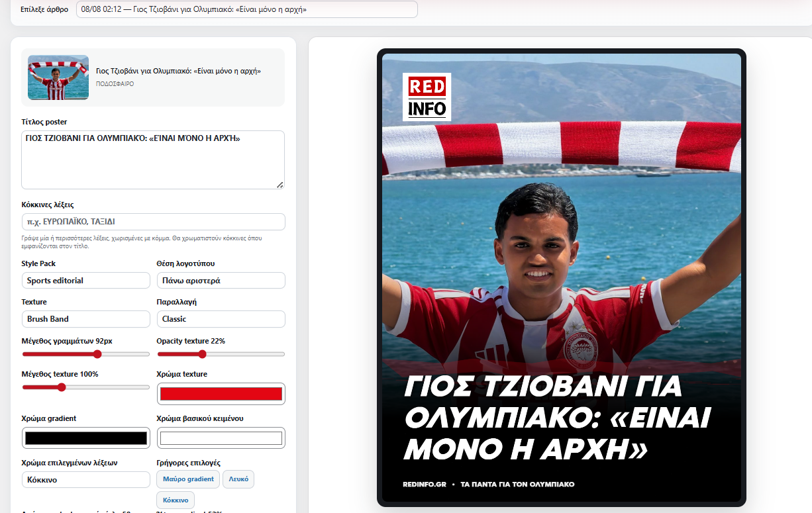Click the Μαύρο gradient quick option

pos(188,479)
